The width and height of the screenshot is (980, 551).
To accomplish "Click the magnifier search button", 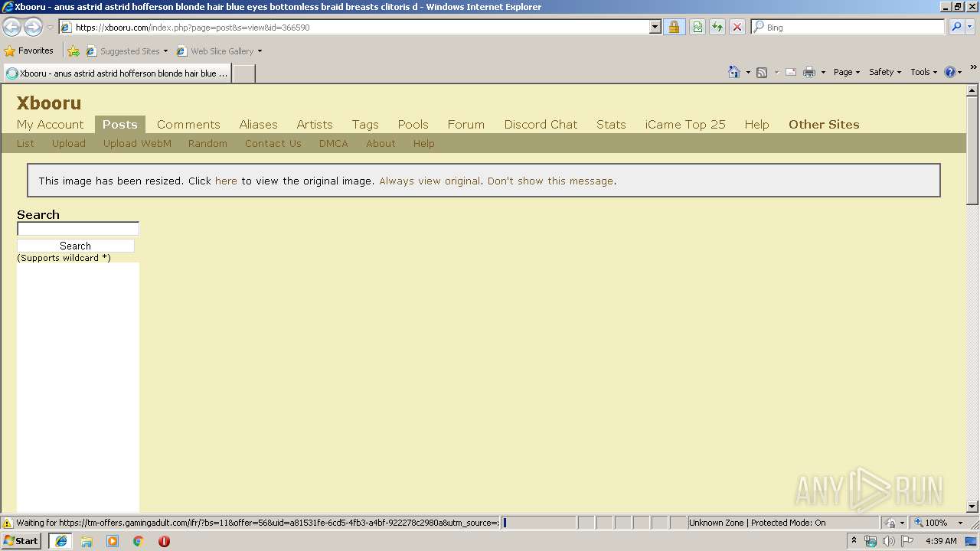I will pyautogui.click(x=956, y=28).
